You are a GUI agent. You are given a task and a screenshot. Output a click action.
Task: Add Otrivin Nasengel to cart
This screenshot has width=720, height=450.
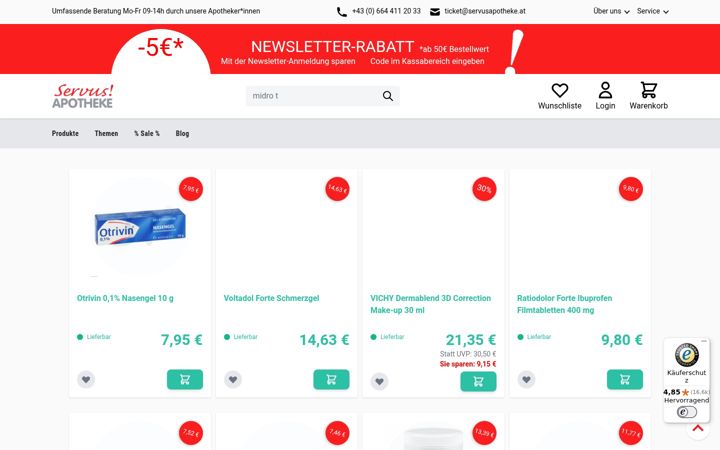pos(185,379)
